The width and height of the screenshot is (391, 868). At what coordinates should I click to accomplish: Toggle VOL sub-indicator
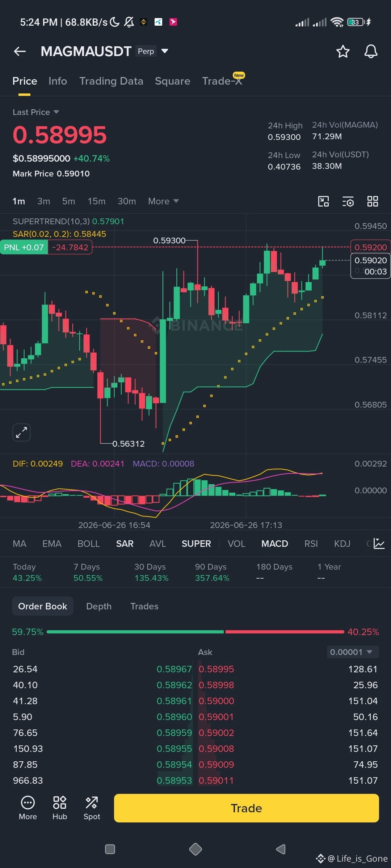236,544
